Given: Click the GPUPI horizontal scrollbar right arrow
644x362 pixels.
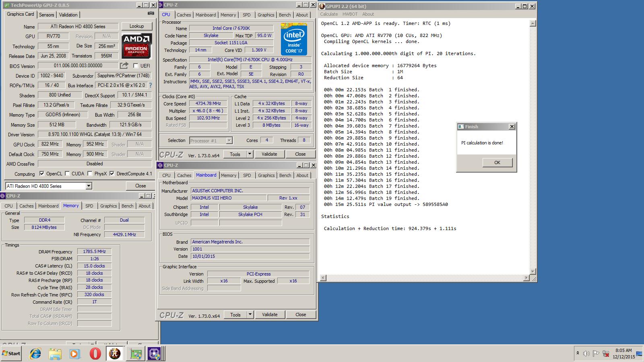Looking at the screenshot, I should point(526,278).
